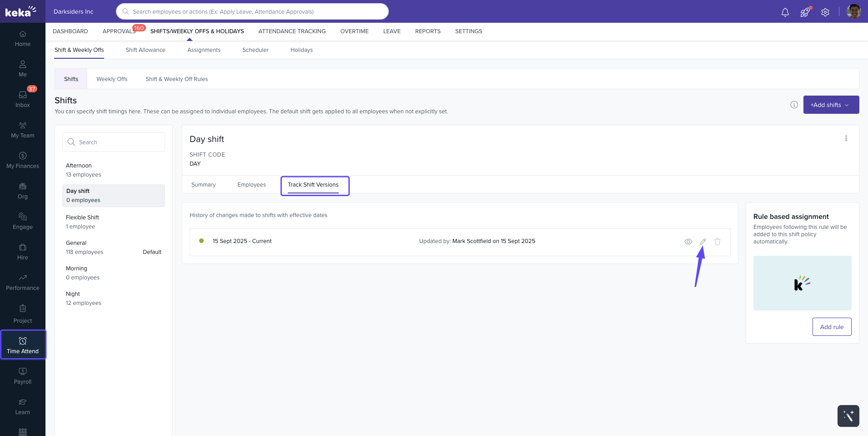Click the Add rule button
Screen dimensions: 868x436
pos(832,327)
